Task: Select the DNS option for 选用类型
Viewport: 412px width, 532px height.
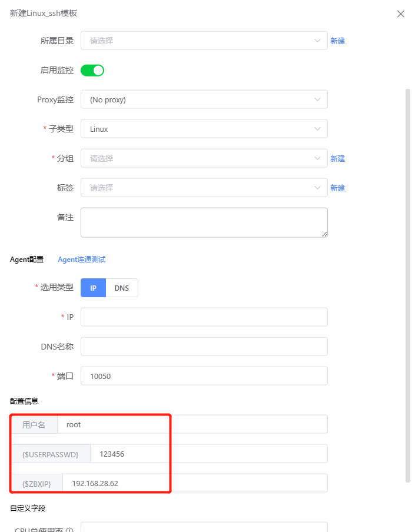Action: [x=122, y=288]
